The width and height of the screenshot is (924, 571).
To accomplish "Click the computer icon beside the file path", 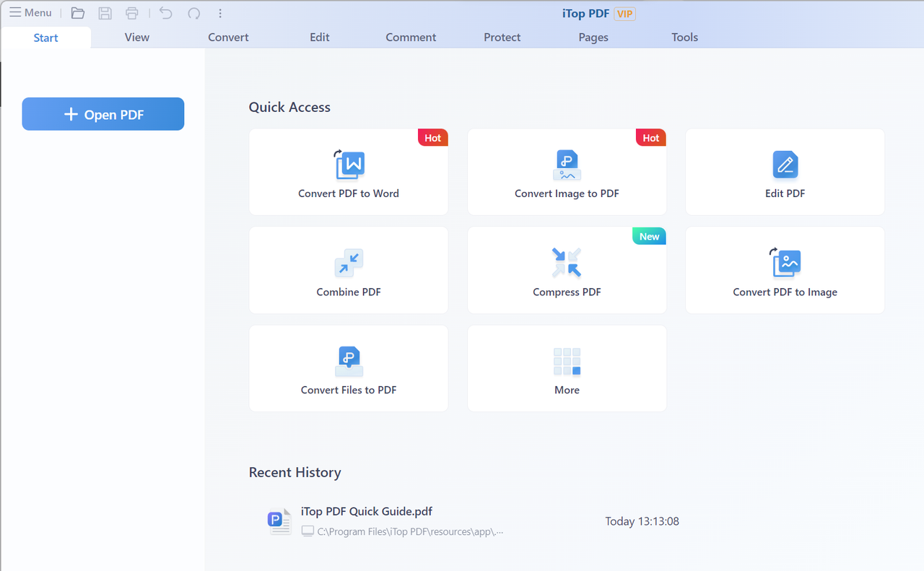I will coord(308,531).
